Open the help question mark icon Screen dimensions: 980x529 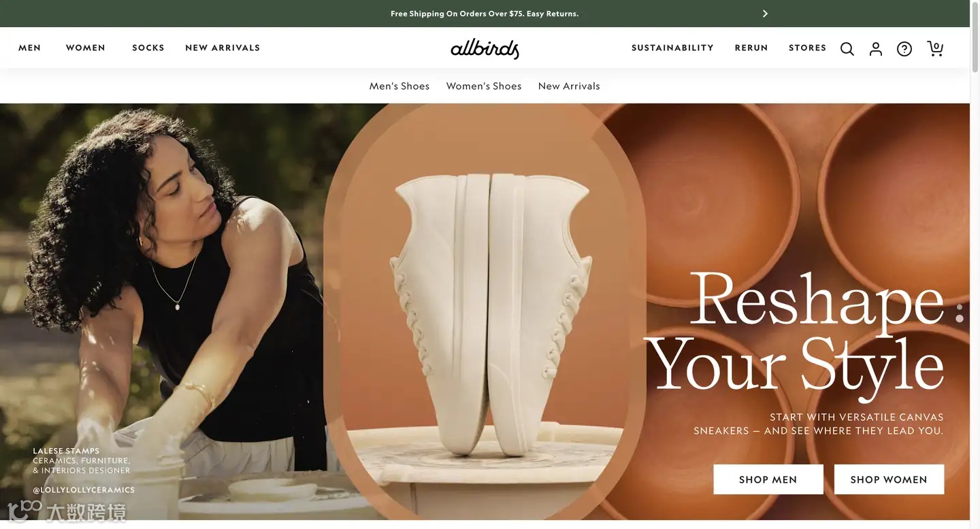coord(904,49)
